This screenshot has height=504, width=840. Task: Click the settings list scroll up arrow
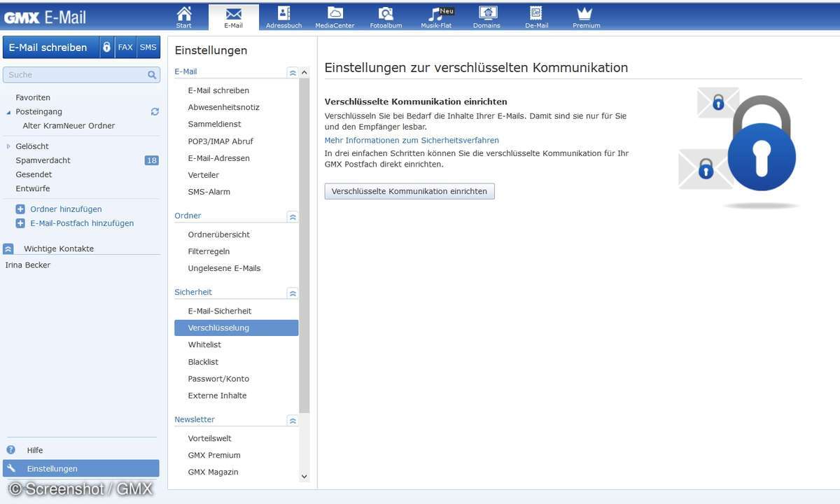click(x=304, y=73)
